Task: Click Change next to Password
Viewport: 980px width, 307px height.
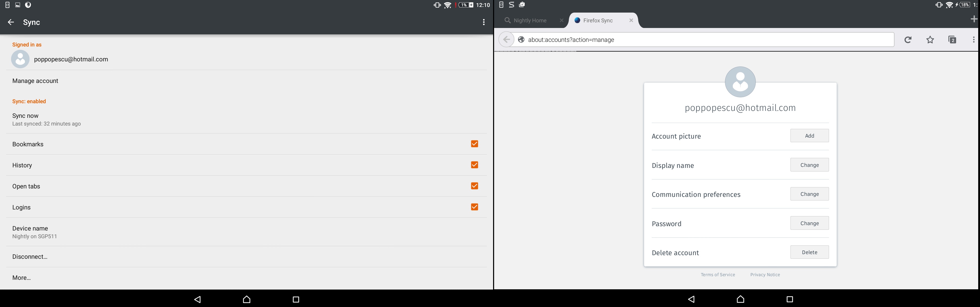Action: coord(809,223)
